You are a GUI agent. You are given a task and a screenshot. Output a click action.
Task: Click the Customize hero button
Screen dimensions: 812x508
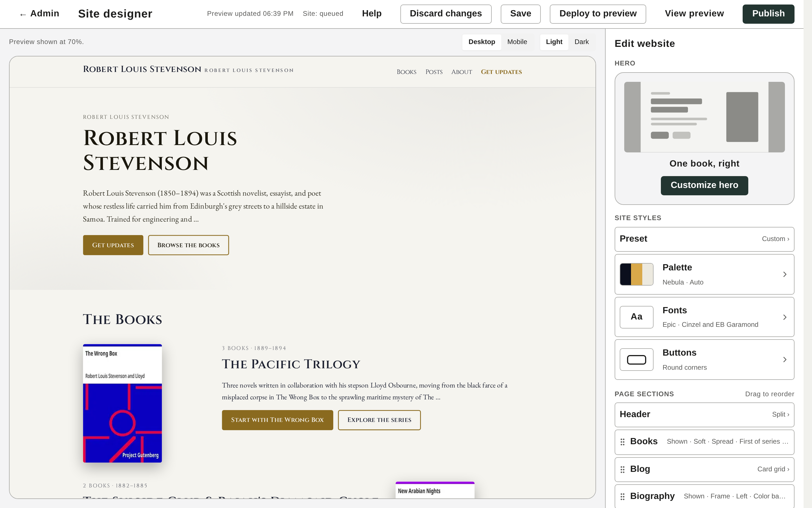(704, 185)
